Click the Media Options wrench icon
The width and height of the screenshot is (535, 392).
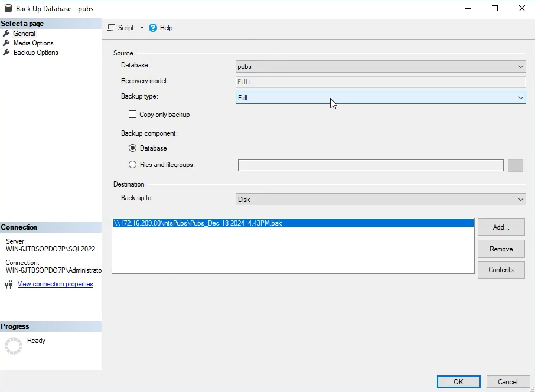(x=6, y=43)
